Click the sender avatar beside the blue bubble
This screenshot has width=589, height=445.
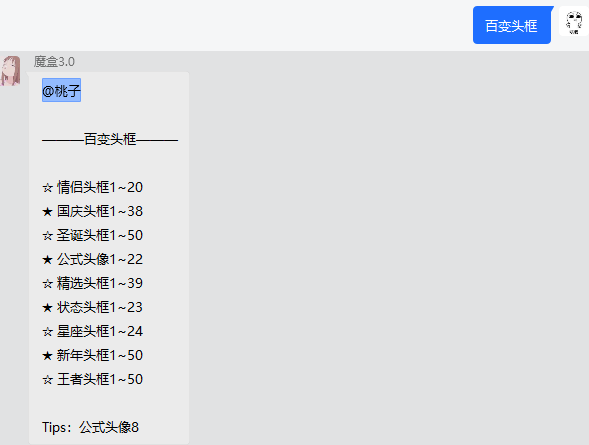574,21
